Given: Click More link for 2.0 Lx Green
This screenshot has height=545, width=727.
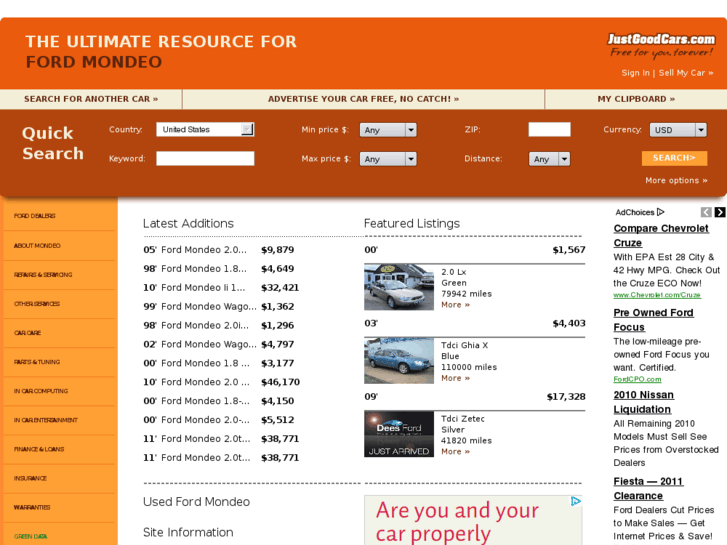Looking at the screenshot, I should pos(455,305).
